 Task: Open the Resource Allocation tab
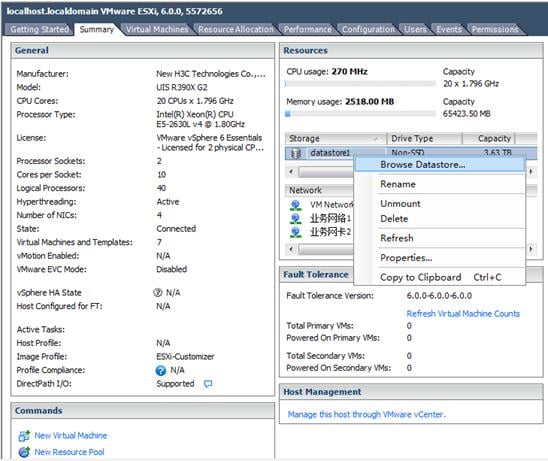(236, 29)
